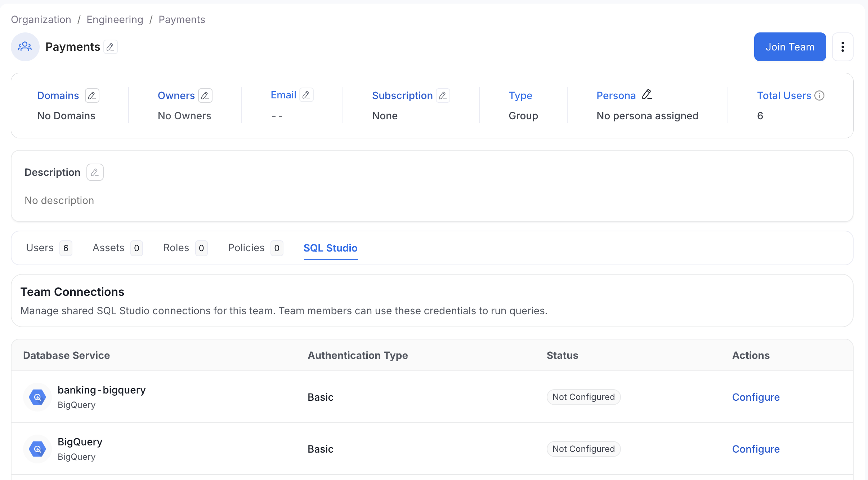
Task: Open the three-dot more options menu
Action: click(842, 47)
